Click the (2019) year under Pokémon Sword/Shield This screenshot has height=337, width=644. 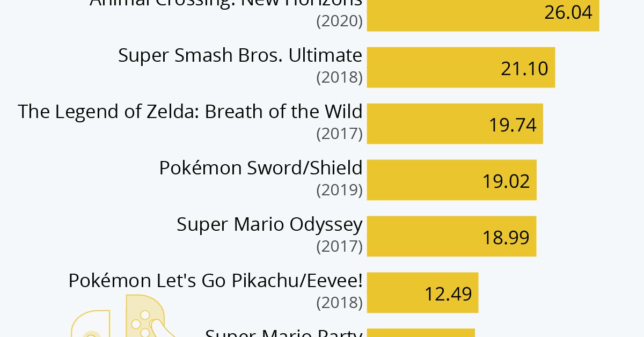pos(340,191)
